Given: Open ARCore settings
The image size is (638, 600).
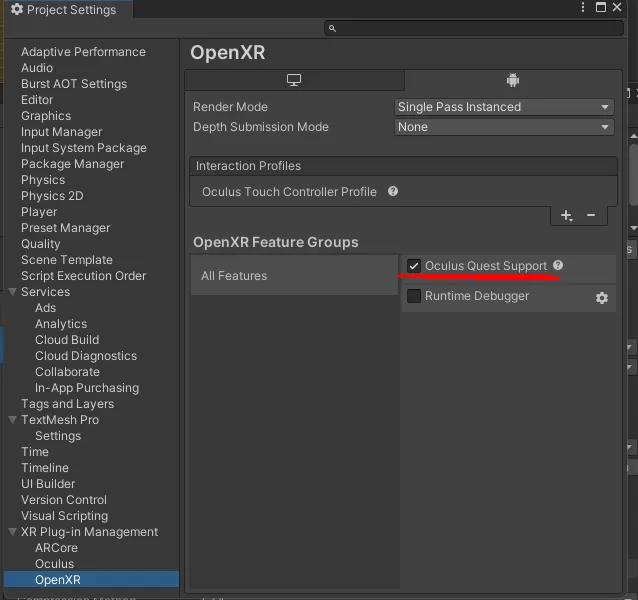Looking at the screenshot, I should [57, 548].
